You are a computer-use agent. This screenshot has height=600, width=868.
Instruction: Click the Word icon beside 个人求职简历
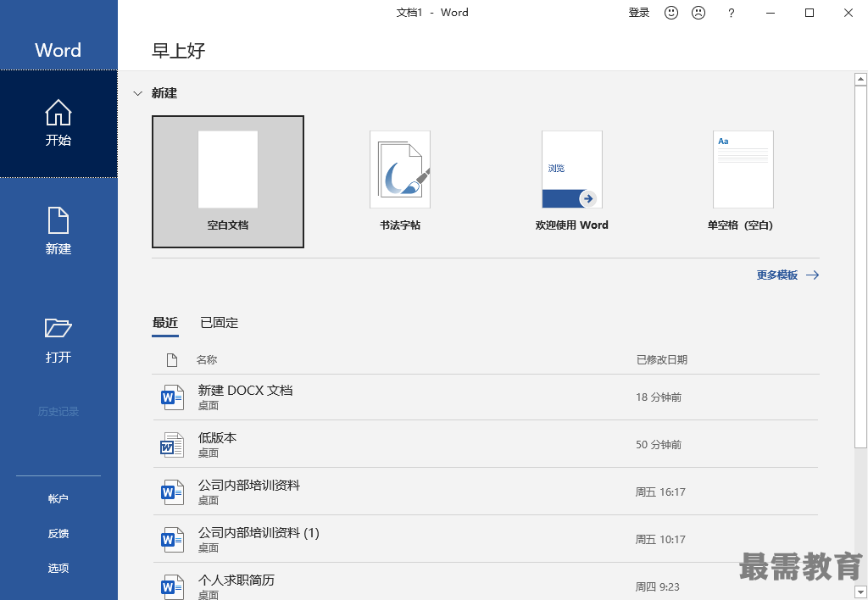click(x=172, y=586)
